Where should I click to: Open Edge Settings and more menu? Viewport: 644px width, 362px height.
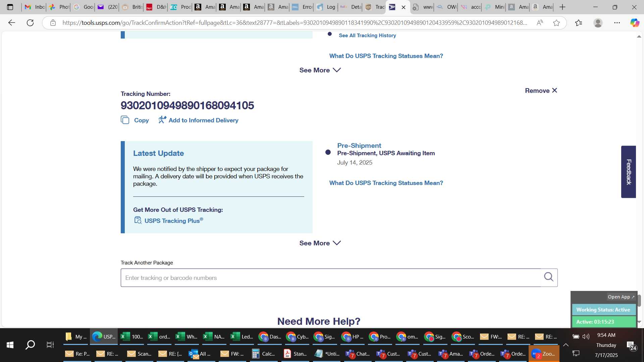click(617, 23)
